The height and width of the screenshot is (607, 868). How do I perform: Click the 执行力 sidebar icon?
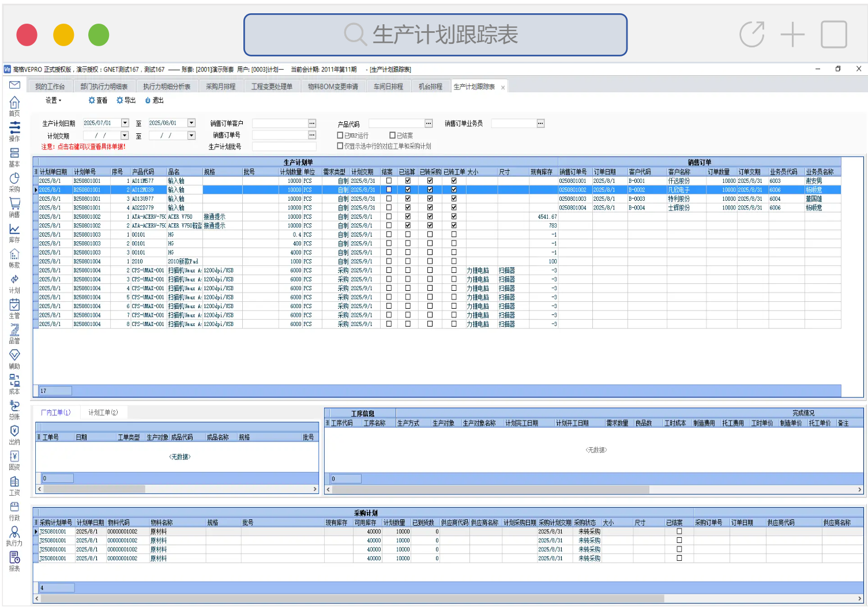14,535
